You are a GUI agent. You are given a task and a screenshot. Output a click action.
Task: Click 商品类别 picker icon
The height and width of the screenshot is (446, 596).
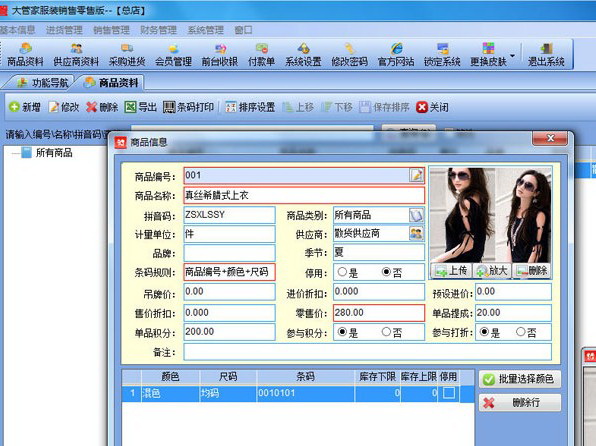click(416, 215)
